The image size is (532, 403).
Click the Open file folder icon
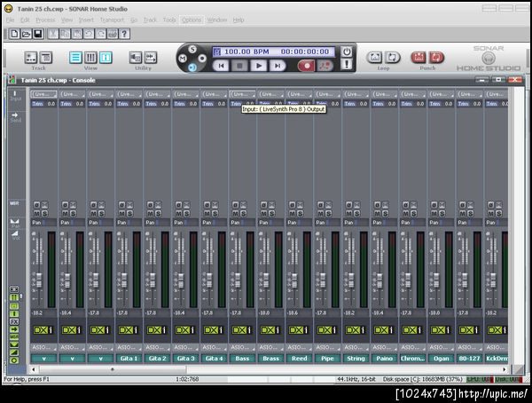point(26,34)
